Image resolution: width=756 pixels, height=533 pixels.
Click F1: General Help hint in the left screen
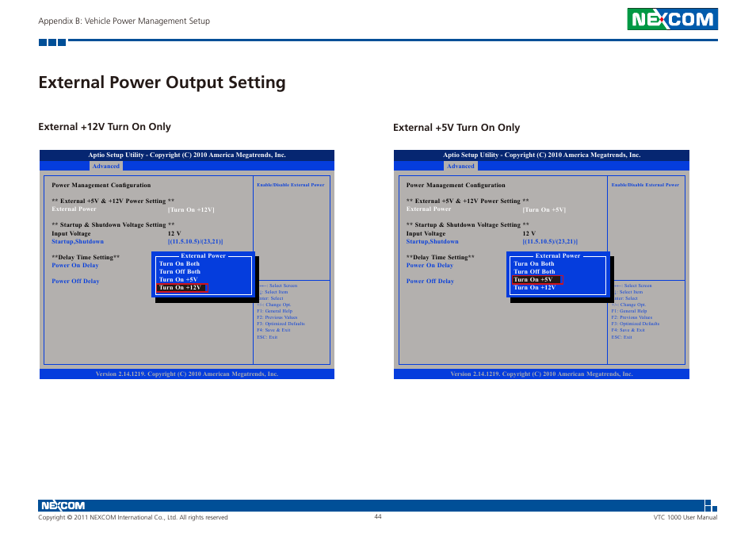click(274, 311)
